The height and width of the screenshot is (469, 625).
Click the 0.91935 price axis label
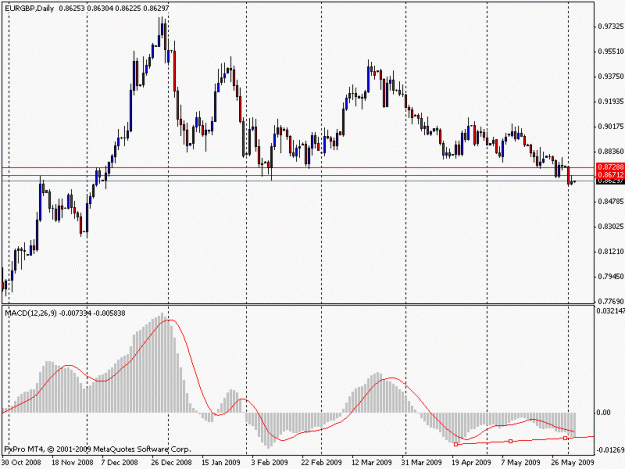click(x=611, y=102)
